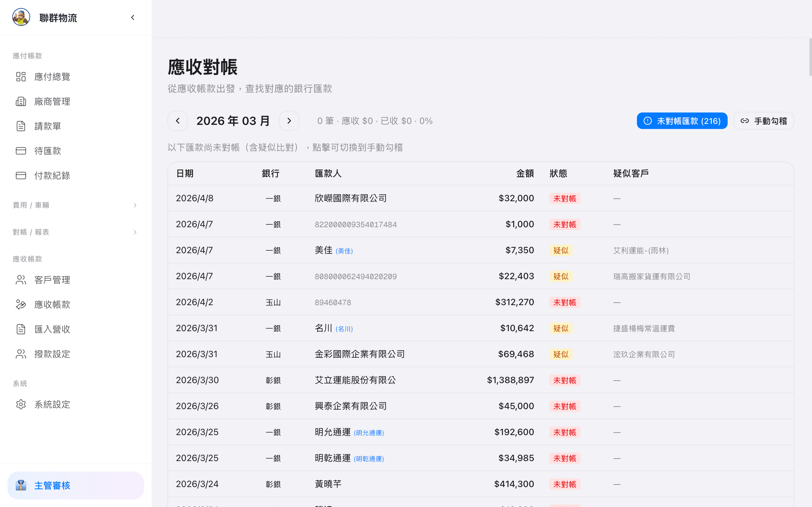Open the 匯入營收 revenue import icon
Screen dimensions: 812x507
point(21,329)
